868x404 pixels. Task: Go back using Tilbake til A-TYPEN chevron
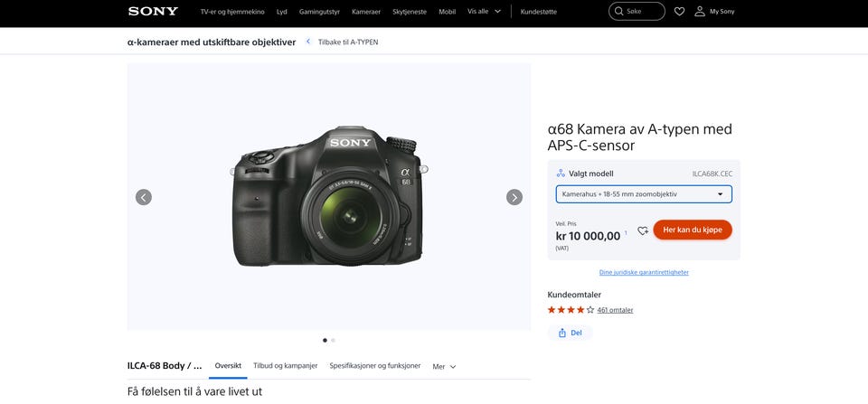click(308, 42)
